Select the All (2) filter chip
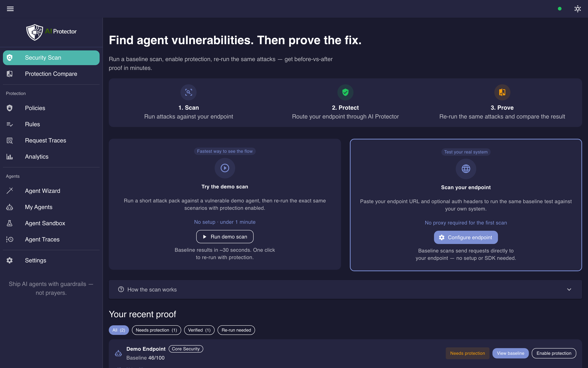This screenshot has width=588, height=368. point(119,330)
